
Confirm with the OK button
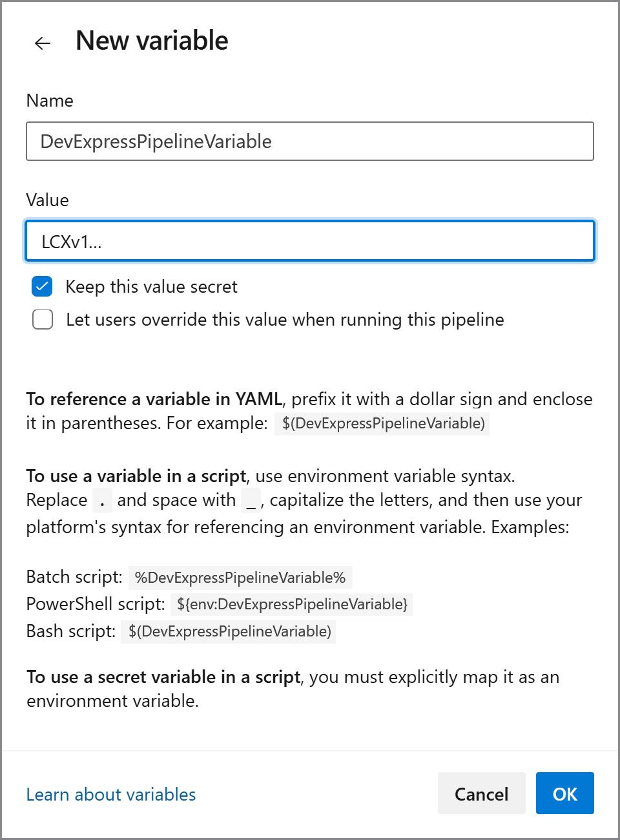pos(564,793)
